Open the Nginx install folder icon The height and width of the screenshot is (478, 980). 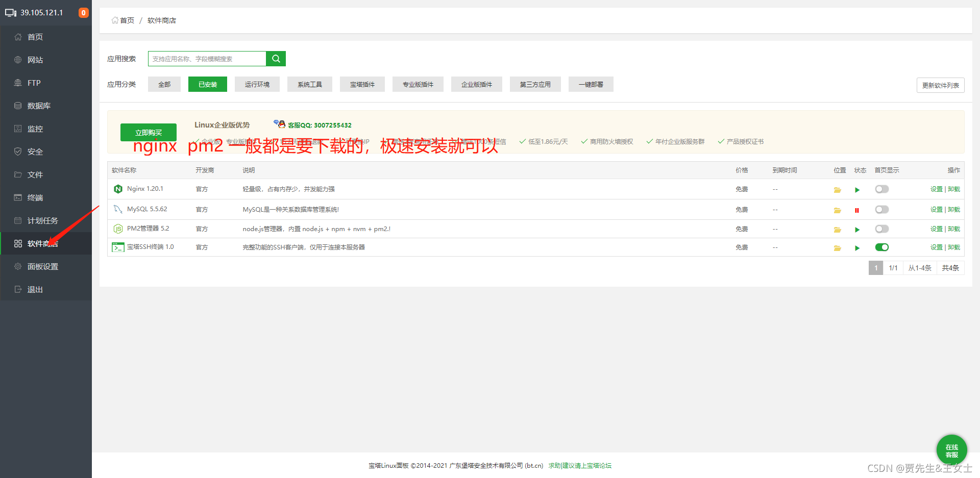point(837,190)
